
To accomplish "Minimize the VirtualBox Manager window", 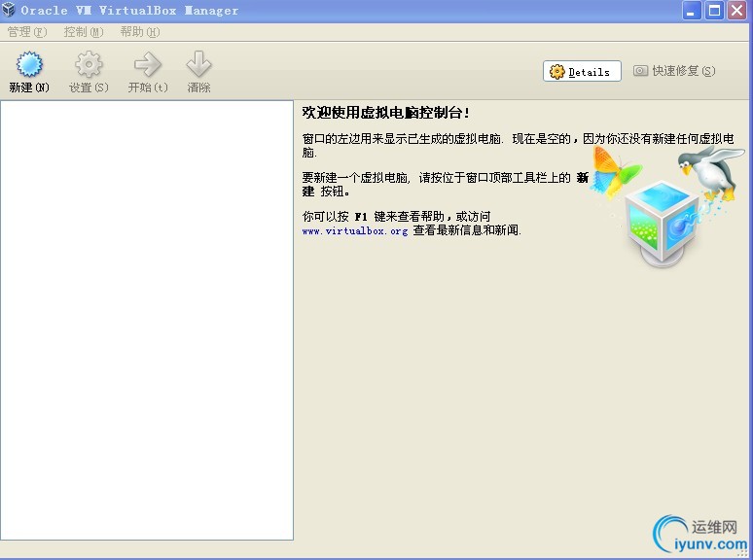I will [692, 11].
